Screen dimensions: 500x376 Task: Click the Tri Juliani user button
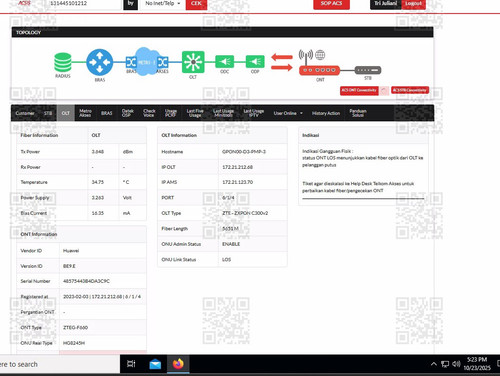click(x=386, y=4)
